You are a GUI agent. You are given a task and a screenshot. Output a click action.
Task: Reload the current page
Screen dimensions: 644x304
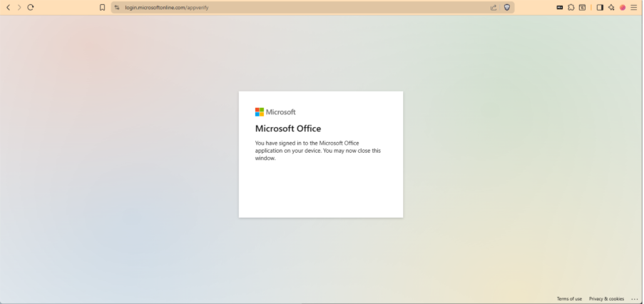click(x=31, y=7)
